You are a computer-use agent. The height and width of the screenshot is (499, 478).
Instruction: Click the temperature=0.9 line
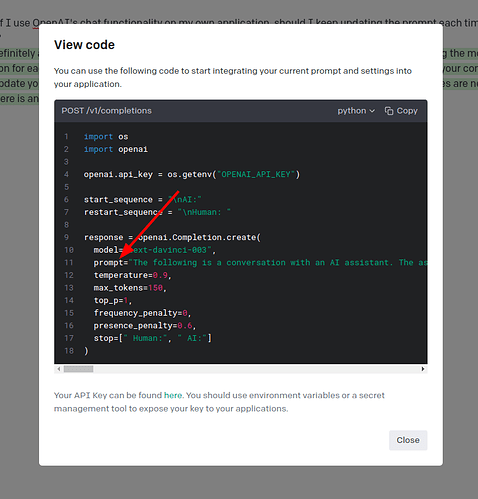(x=132, y=275)
